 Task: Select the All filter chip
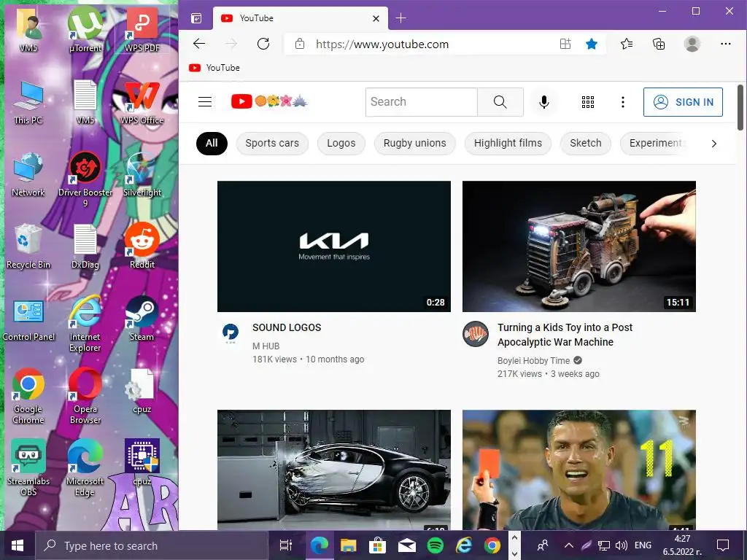click(212, 144)
